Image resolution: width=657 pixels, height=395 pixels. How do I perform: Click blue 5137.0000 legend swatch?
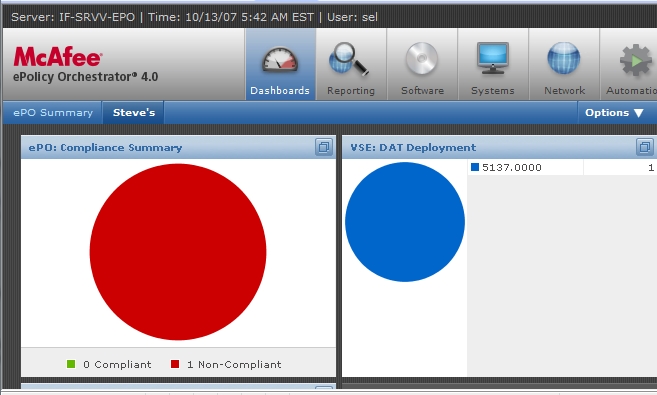475,167
